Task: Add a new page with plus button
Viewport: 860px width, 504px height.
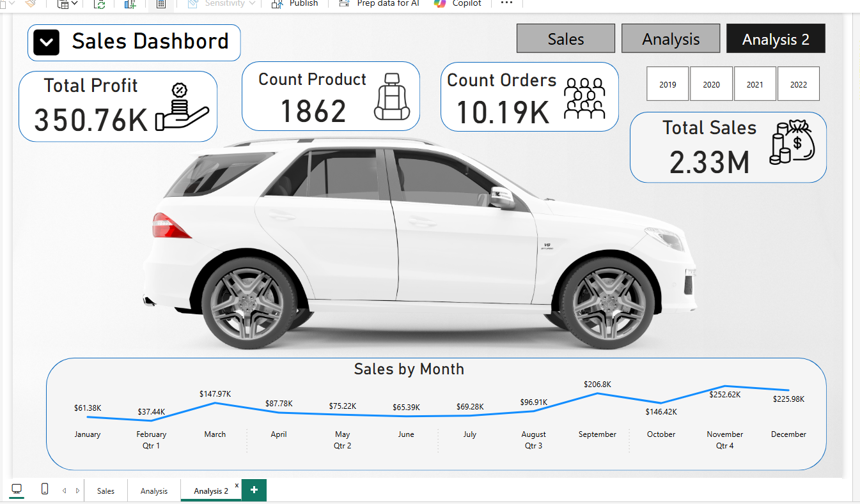Action: (254, 490)
